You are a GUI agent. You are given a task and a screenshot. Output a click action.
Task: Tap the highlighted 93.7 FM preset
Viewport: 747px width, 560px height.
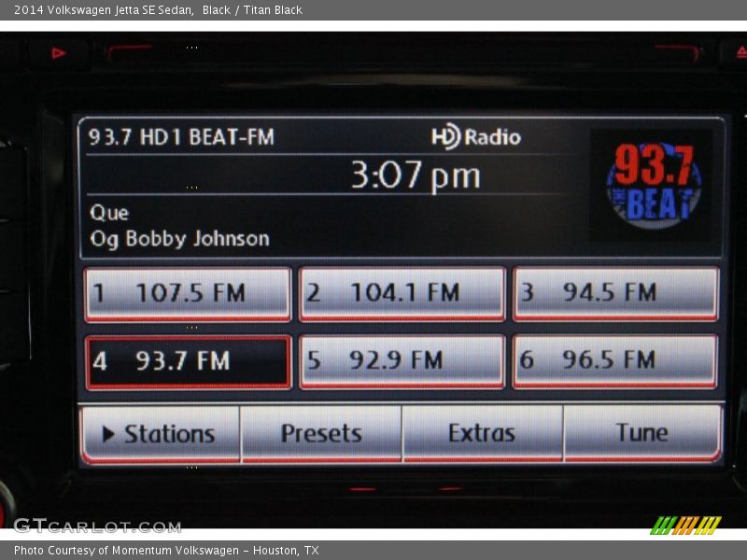(x=188, y=361)
